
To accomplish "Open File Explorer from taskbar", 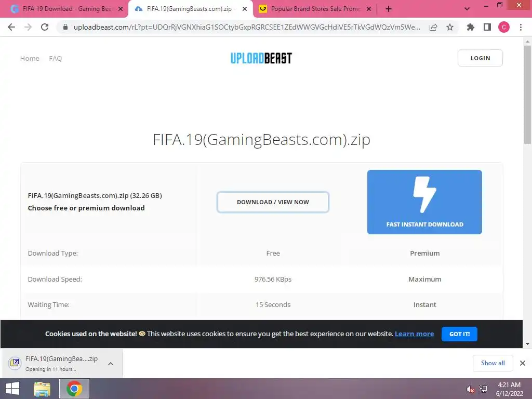I will 42,389.
